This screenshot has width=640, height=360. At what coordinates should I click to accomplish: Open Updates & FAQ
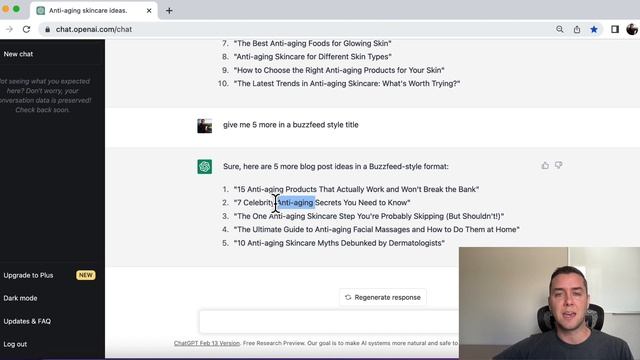pyautogui.click(x=27, y=321)
